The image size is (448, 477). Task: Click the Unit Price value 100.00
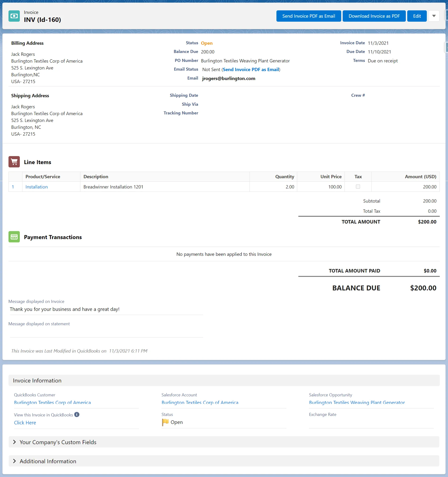point(335,187)
